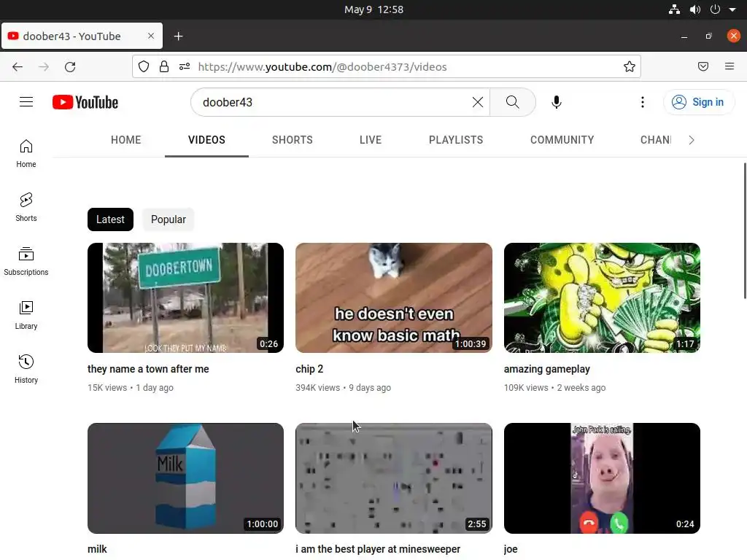The image size is (747, 560).
Task: Switch to the SHORTS channel tab
Action: tap(292, 140)
